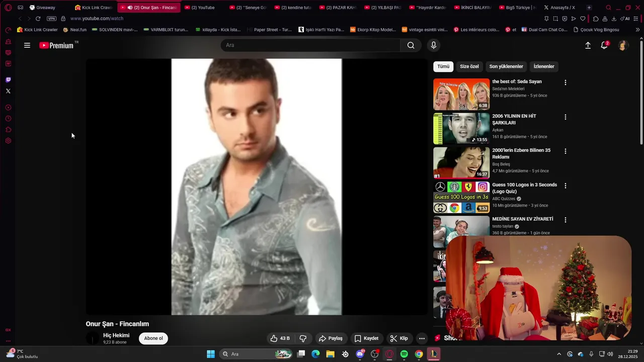Select the İzlenenler filter chip
The width and height of the screenshot is (644, 362).
pyautogui.click(x=544, y=66)
